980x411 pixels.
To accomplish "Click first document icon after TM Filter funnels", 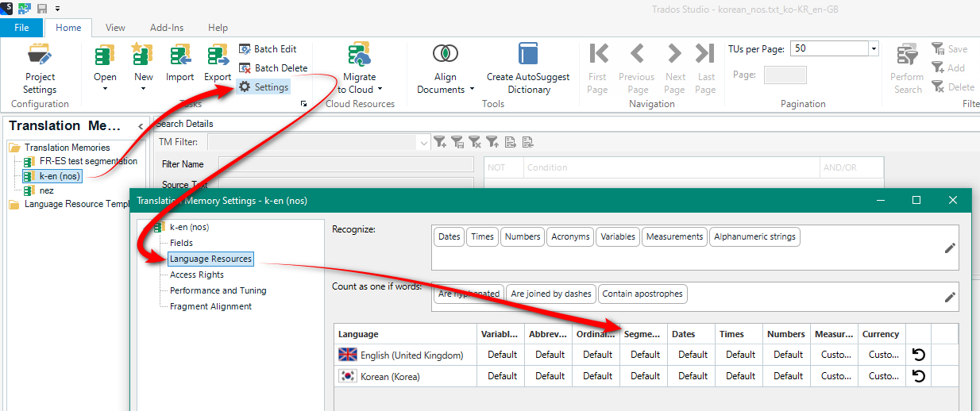I will click(510, 142).
